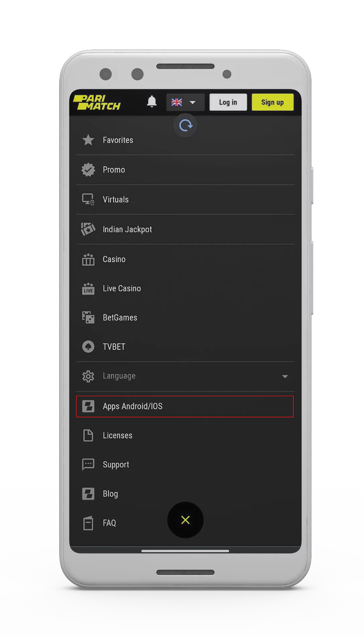Click the Parimatch logo

coord(97,103)
